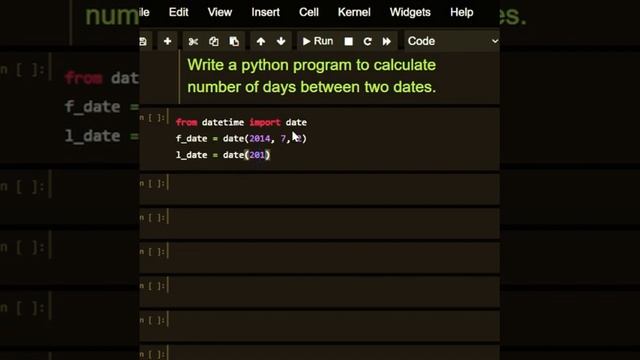Paste cells below icon
The width and height of the screenshot is (640, 360).
(234, 41)
